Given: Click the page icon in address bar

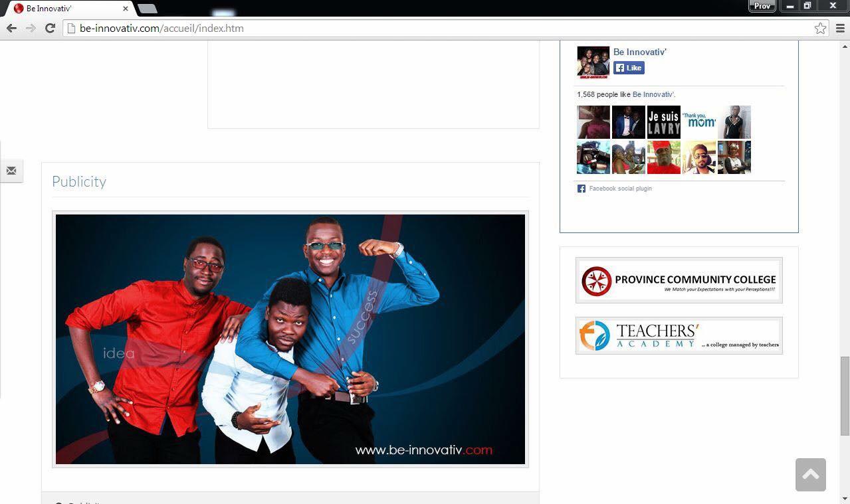Looking at the screenshot, I should [x=71, y=28].
